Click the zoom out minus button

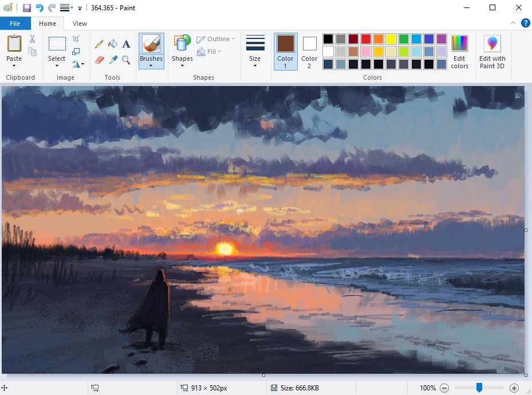(x=444, y=388)
